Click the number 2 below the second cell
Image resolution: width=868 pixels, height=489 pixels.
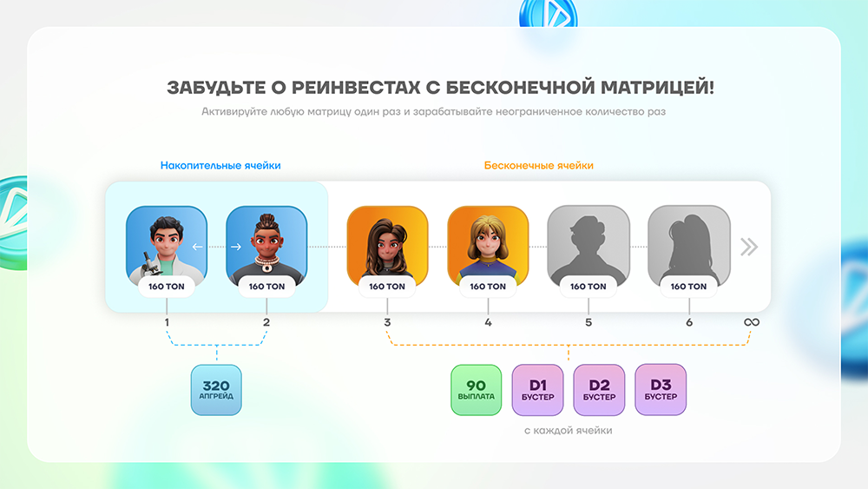[x=266, y=322]
